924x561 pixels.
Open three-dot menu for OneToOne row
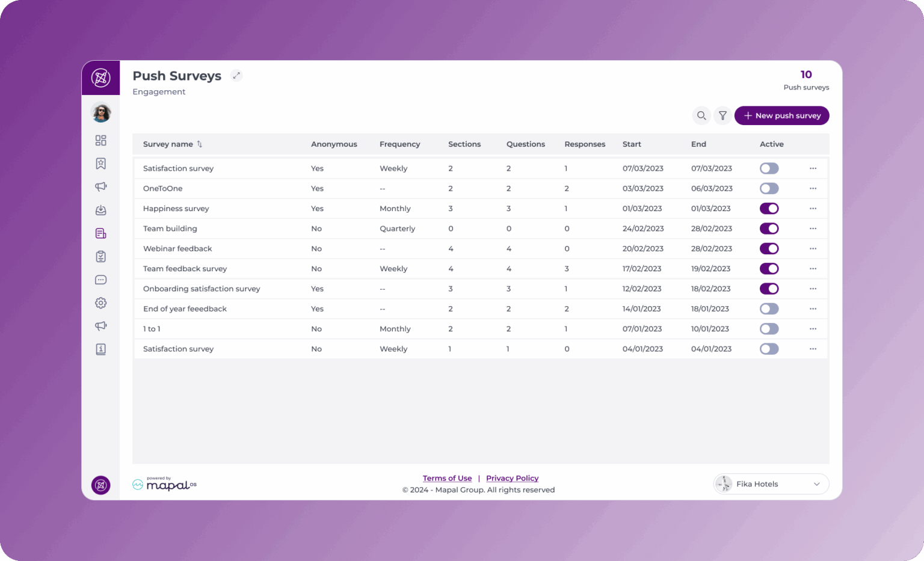[x=813, y=188]
